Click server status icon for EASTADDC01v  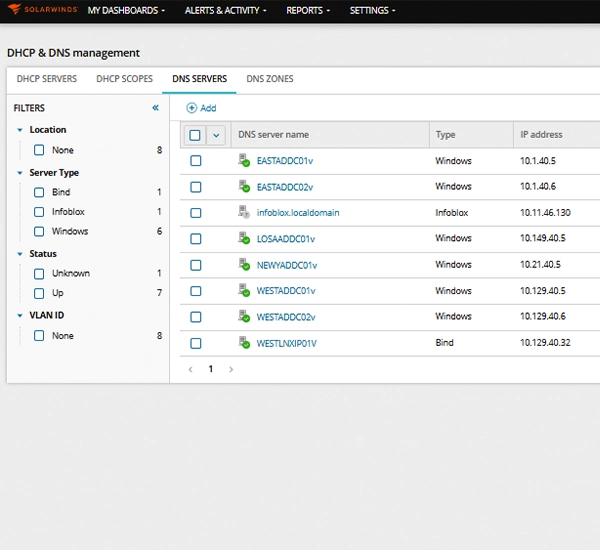point(244,160)
